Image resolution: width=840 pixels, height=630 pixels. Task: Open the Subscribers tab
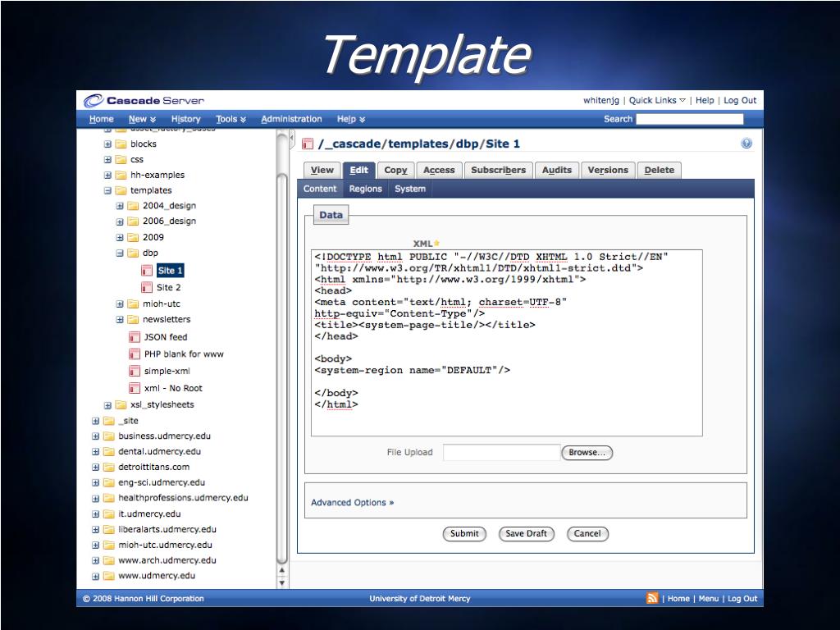(498, 170)
